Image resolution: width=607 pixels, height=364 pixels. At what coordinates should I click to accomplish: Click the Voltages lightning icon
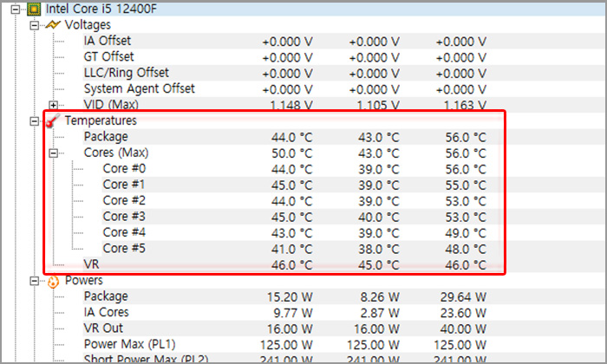[x=53, y=25]
